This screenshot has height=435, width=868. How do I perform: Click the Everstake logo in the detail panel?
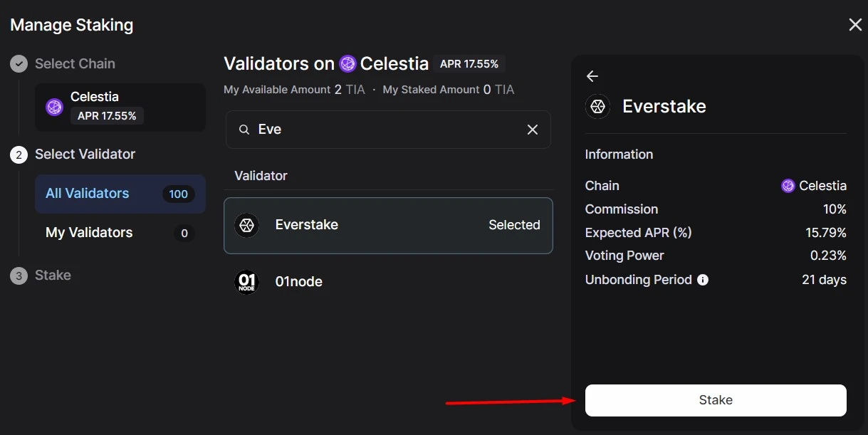pyautogui.click(x=597, y=106)
